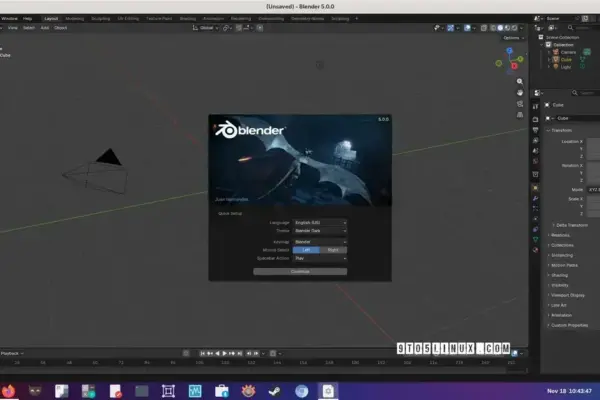Collapse Collection in the outliner
Image resolution: width=600 pixels, height=400 pixels.
542,45
